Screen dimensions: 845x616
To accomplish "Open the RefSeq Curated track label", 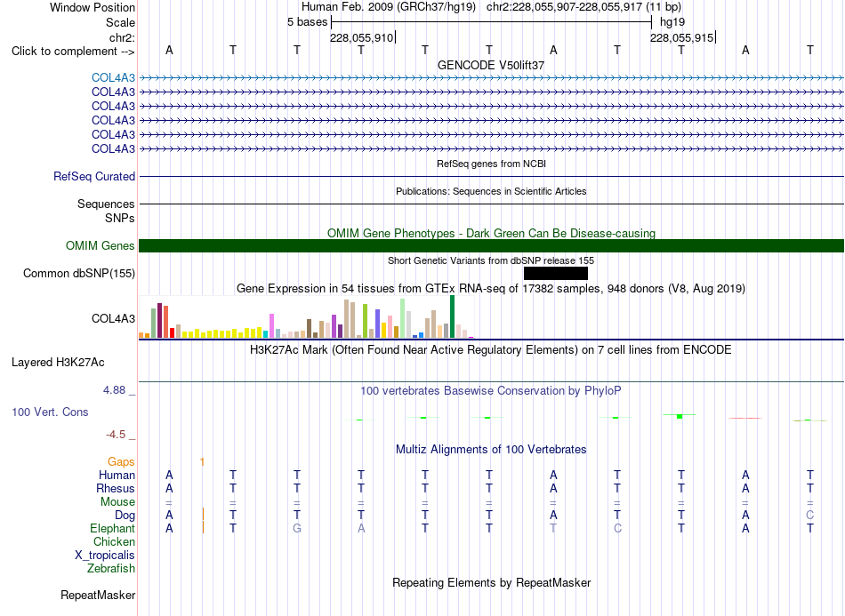I will click(x=94, y=176).
